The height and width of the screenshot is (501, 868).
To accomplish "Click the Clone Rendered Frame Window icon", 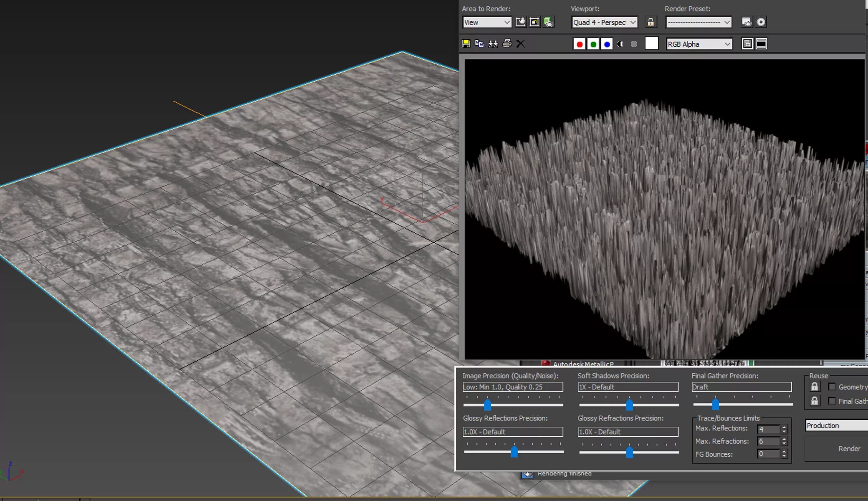I will coord(493,44).
